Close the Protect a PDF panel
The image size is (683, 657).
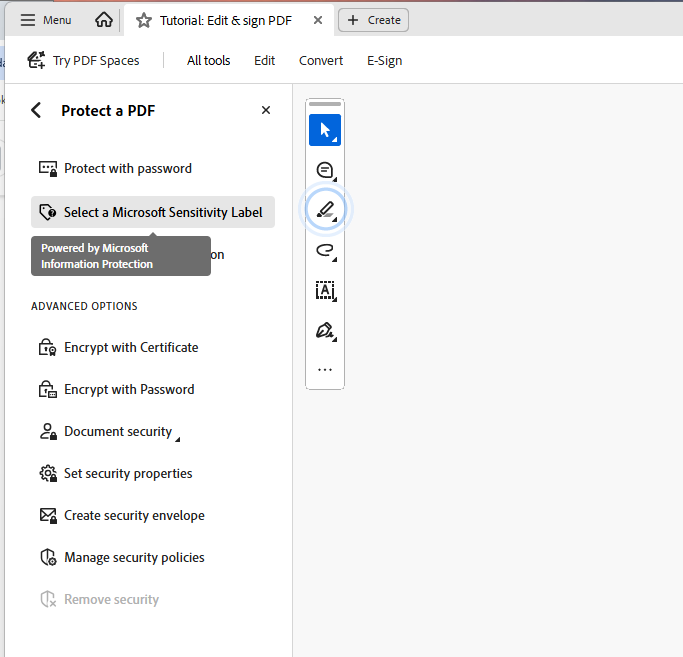click(x=266, y=110)
